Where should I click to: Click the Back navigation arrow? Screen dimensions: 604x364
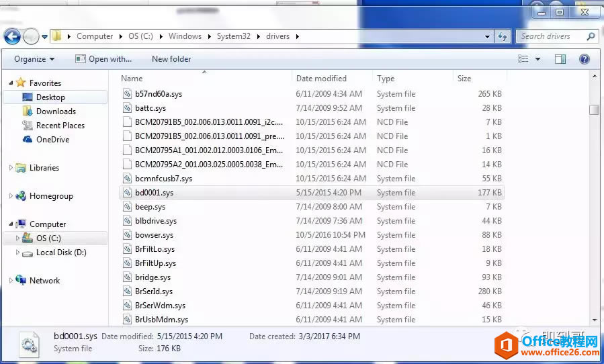12,36
